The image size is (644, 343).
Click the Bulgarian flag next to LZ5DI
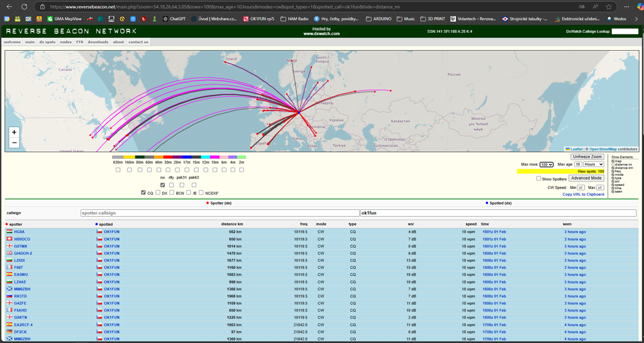[x=9, y=260]
